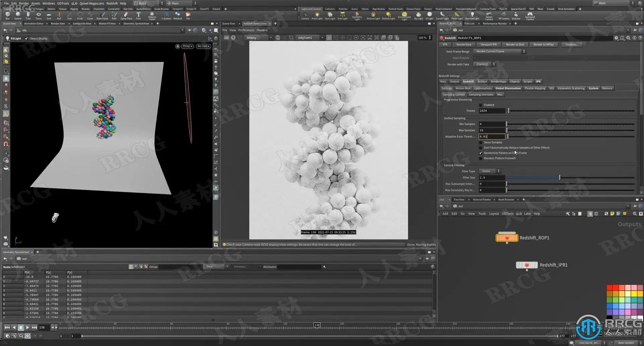
Task: Open the Persp viewport dropdown
Action: 187,46
